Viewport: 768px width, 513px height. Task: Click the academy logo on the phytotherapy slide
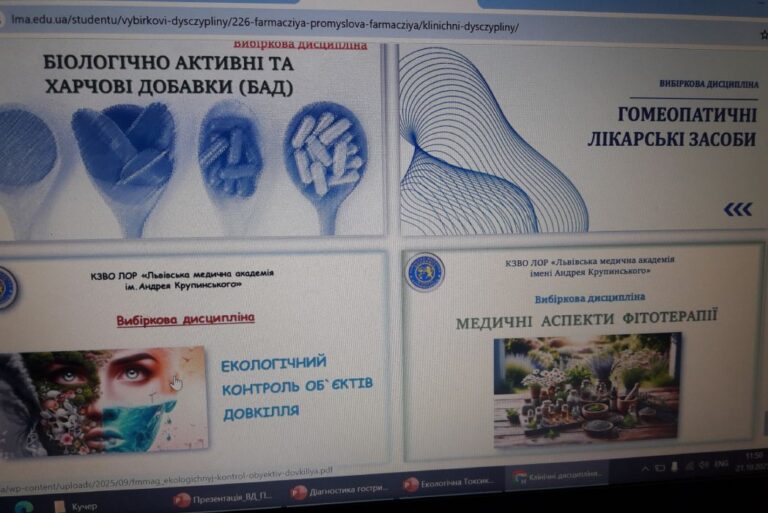pos(425,272)
